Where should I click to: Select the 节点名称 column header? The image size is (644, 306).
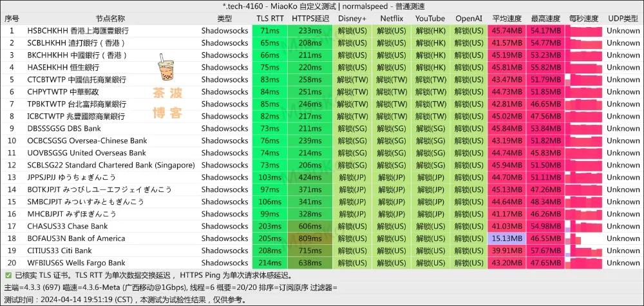(111, 19)
